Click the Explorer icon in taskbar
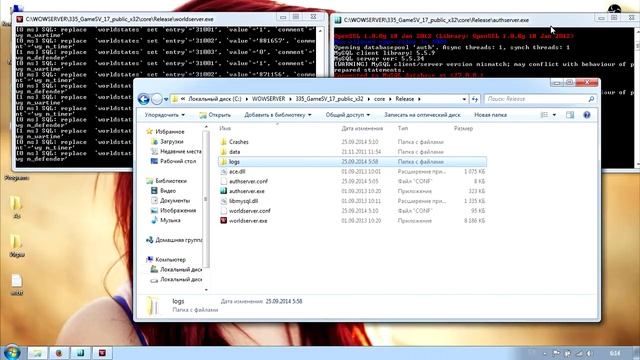The height and width of the screenshot is (360, 640). (x=37, y=353)
